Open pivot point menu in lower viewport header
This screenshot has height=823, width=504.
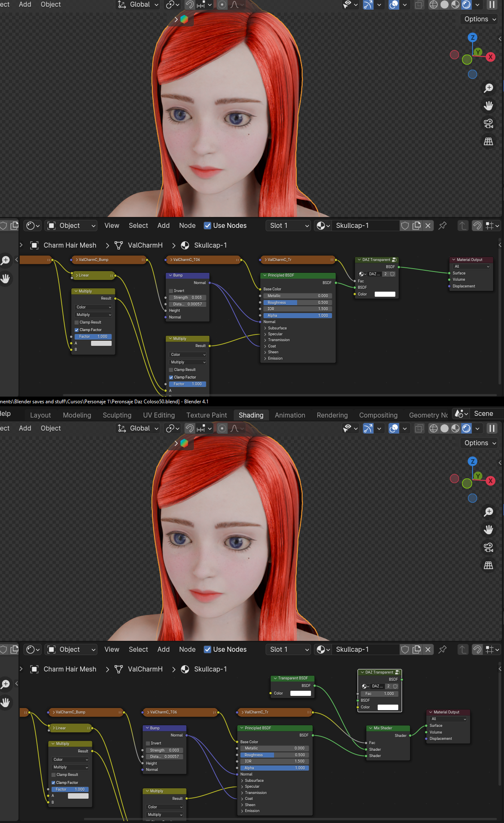coord(172,428)
